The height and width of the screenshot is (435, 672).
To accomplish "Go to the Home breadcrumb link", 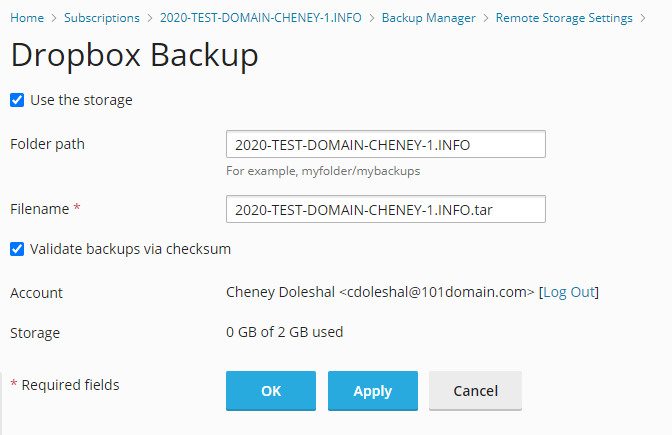I will coord(27,18).
